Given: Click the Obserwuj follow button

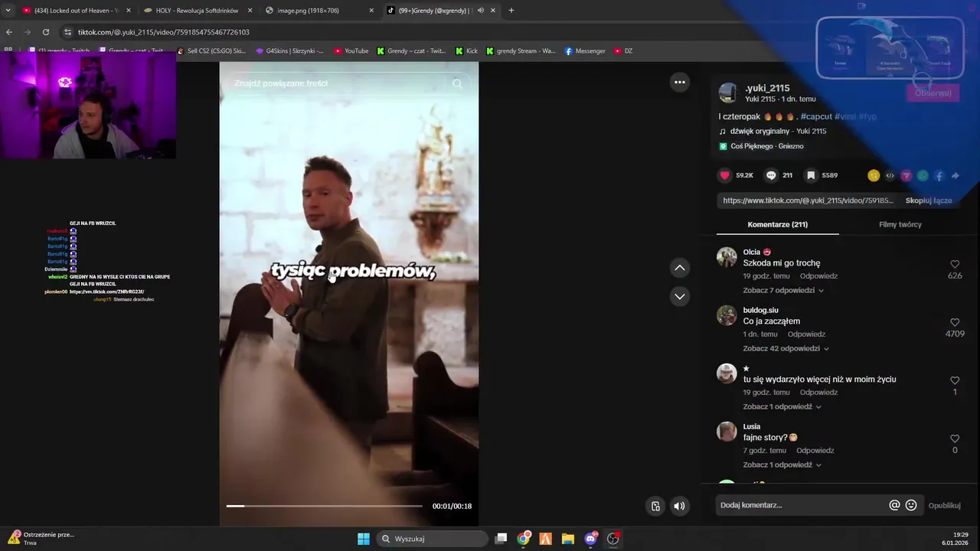Looking at the screenshot, I should pos(933,93).
